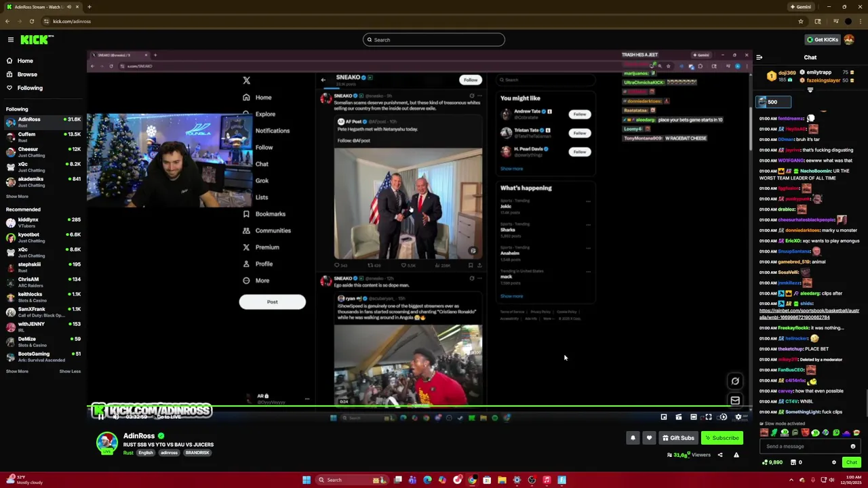Open the Cuffem channel in Following list
The image size is (868, 488).
coord(42,137)
